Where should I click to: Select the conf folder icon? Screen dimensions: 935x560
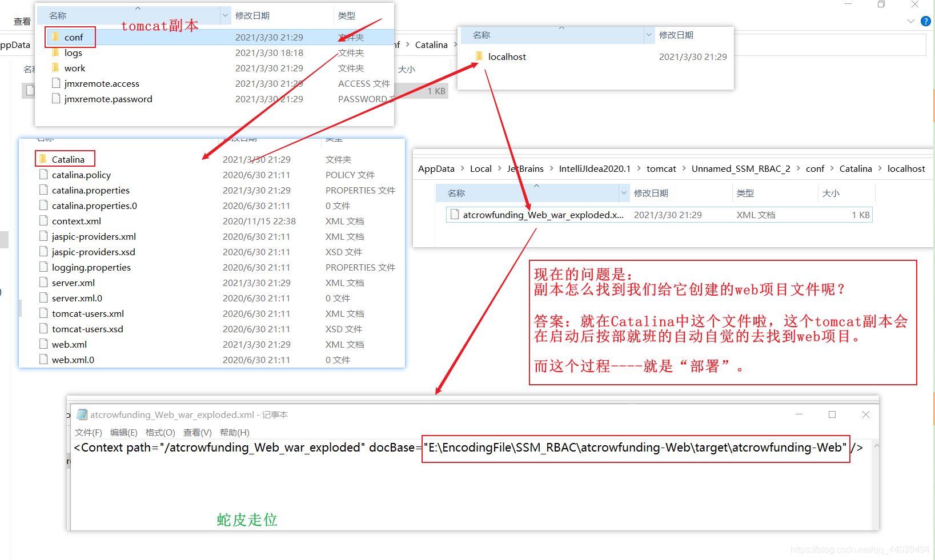(x=55, y=37)
